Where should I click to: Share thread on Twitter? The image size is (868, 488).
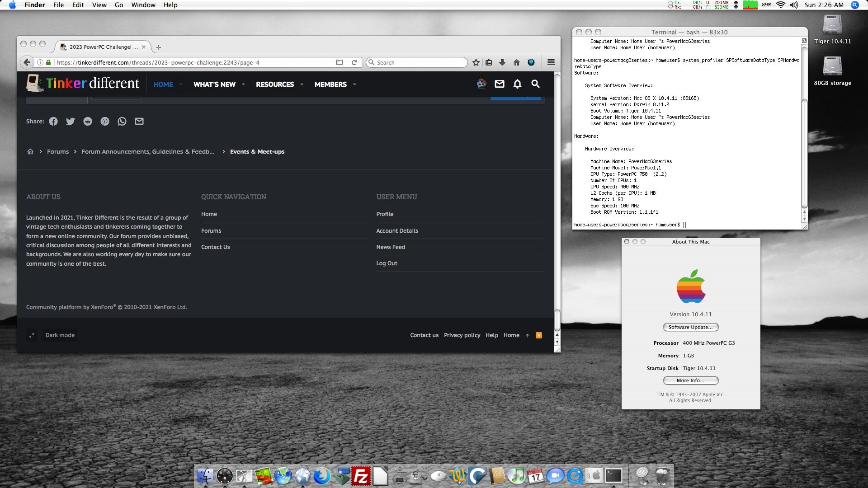[71, 121]
